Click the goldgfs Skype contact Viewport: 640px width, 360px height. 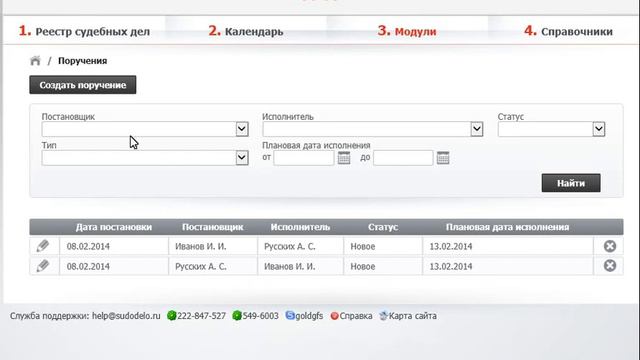pos(309,316)
